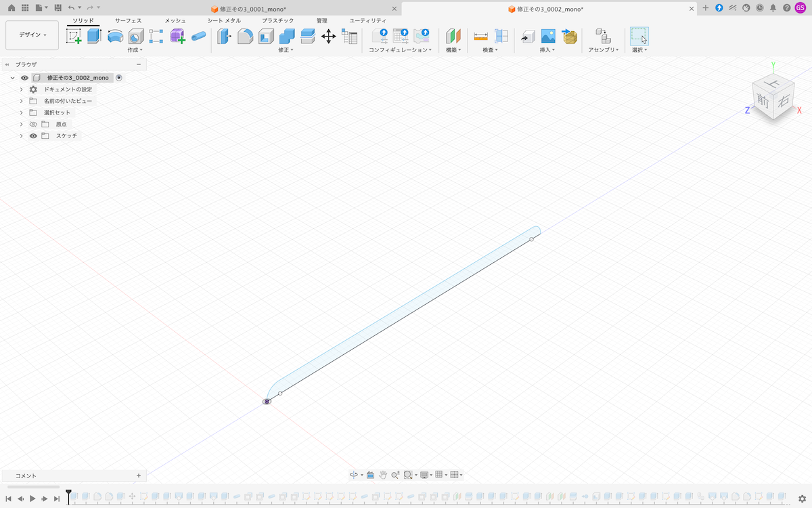Open the Change Parameters table
The height and width of the screenshot is (508, 812).
(349, 36)
